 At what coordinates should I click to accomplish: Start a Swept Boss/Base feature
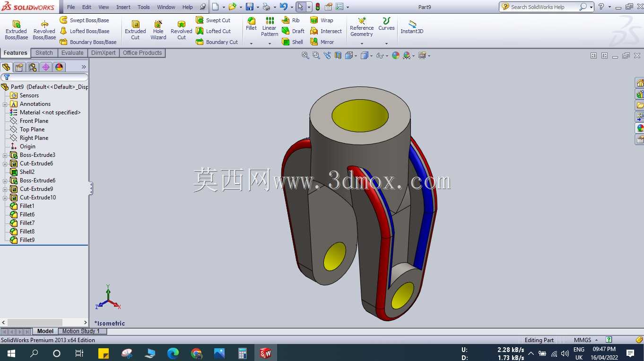[84, 20]
